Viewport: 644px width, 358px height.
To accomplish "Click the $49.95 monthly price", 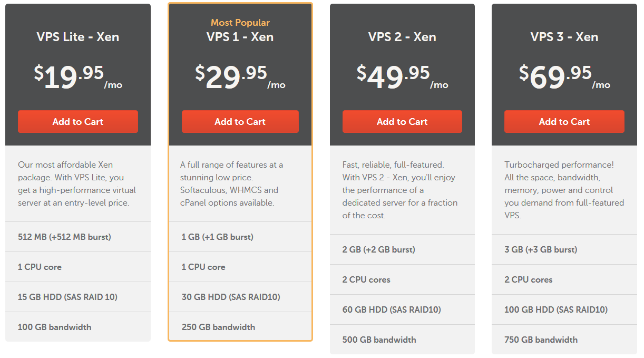I will [x=402, y=74].
